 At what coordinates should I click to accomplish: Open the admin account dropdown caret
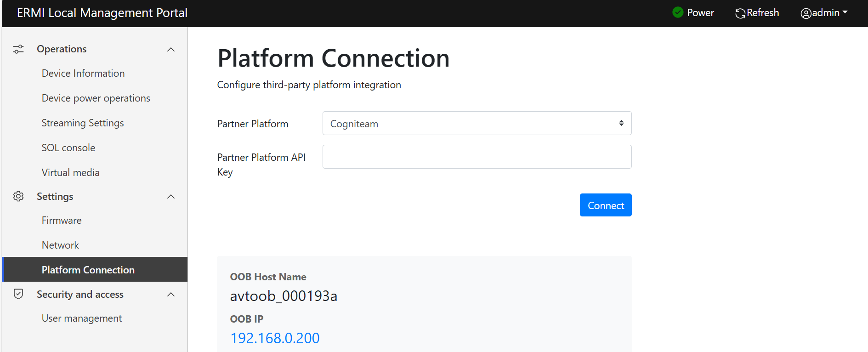tap(845, 12)
